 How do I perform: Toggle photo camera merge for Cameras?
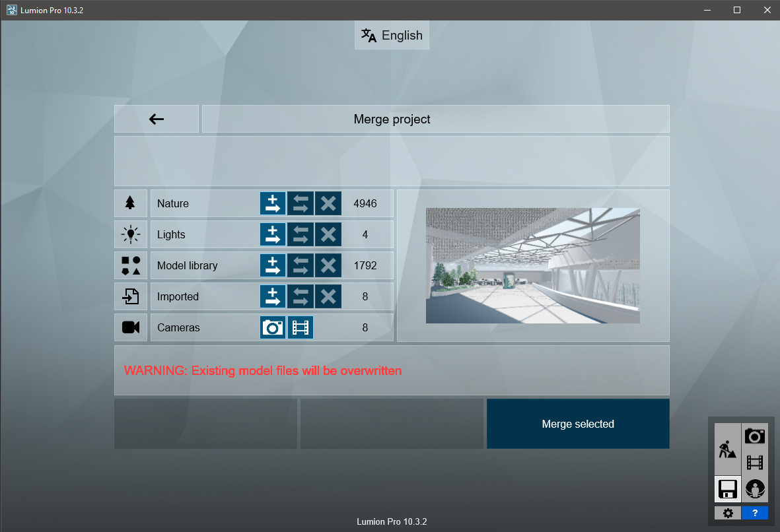[x=273, y=327]
